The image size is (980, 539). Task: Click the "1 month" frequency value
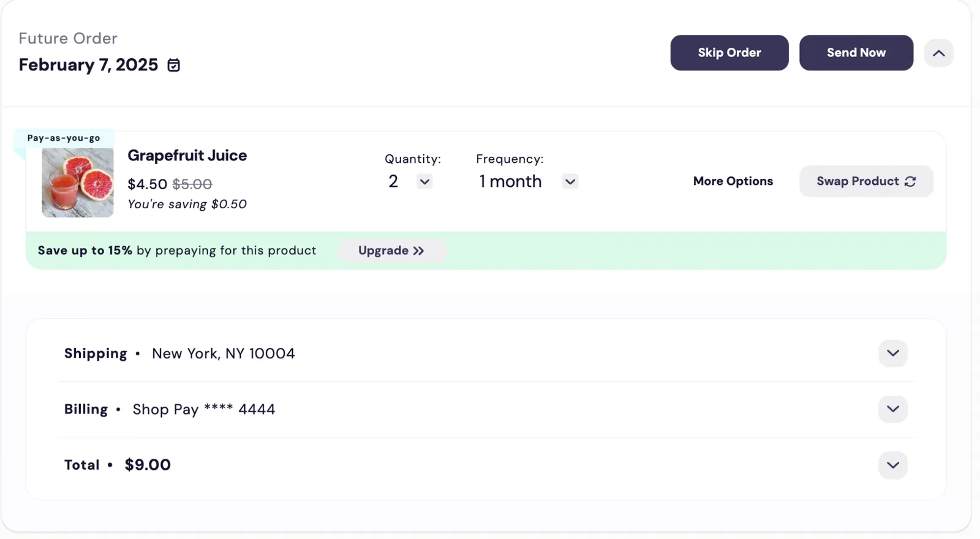(x=511, y=181)
